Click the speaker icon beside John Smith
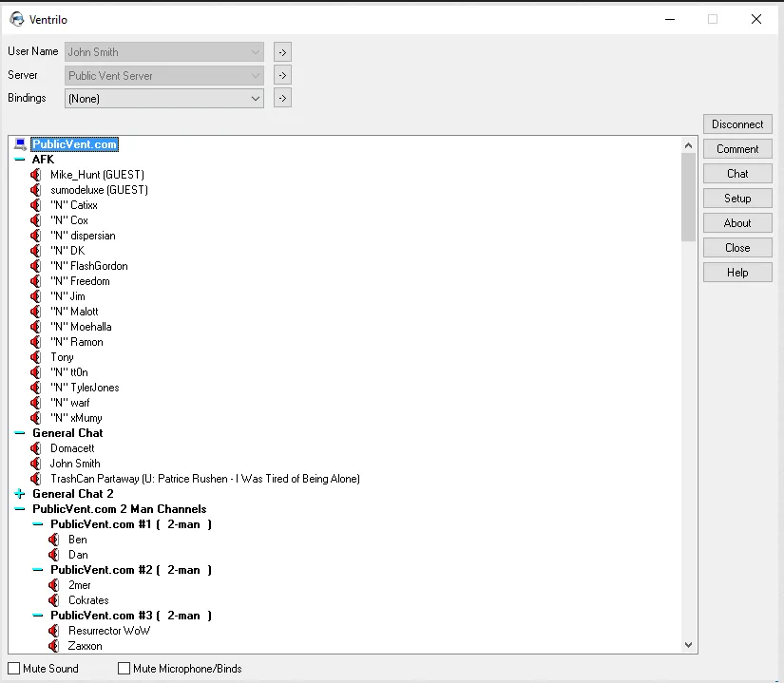This screenshot has height=683, width=784. pyautogui.click(x=36, y=464)
